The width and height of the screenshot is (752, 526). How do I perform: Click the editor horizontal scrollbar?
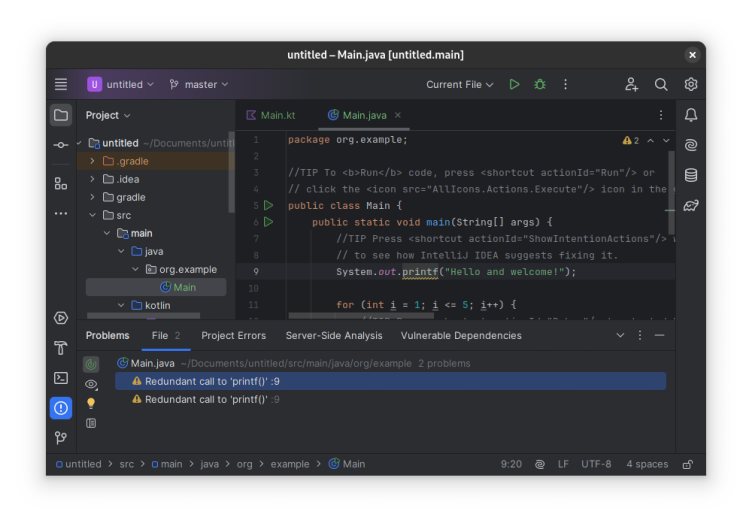[x=362, y=316]
